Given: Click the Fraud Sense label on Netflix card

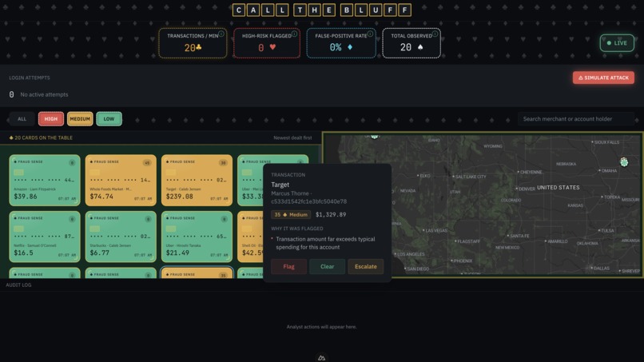Looking at the screenshot, I should click(x=30, y=218).
